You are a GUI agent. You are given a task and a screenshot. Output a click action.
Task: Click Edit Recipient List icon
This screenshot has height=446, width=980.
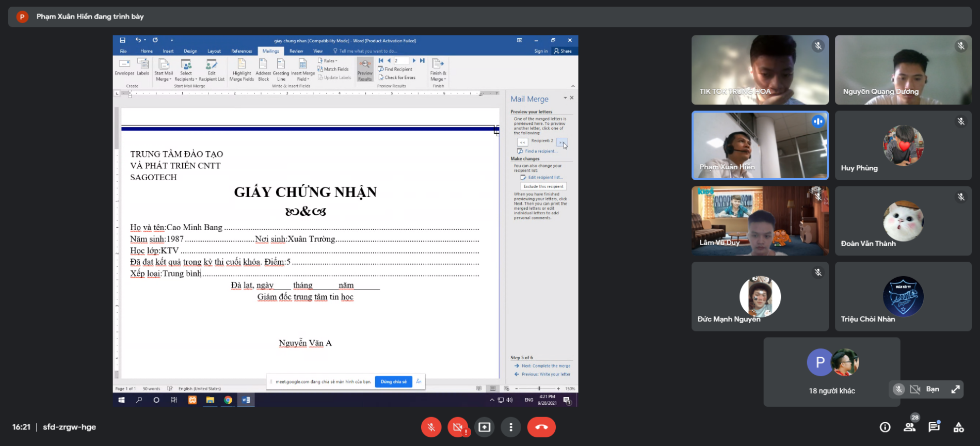[212, 70]
